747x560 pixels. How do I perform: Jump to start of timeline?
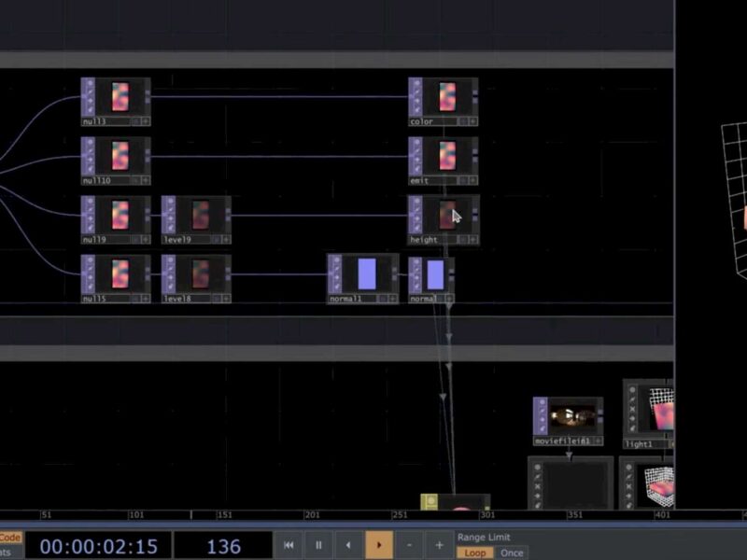(x=289, y=545)
